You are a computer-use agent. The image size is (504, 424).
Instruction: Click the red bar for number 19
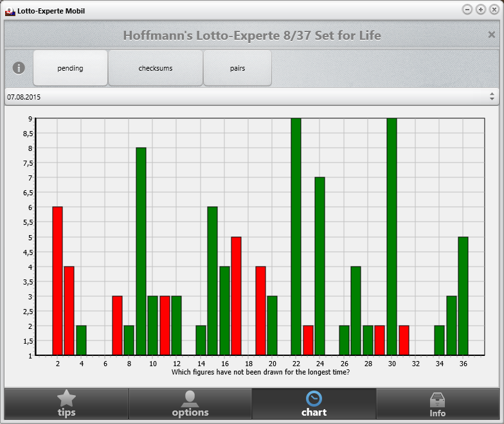[x=261, y=311]
